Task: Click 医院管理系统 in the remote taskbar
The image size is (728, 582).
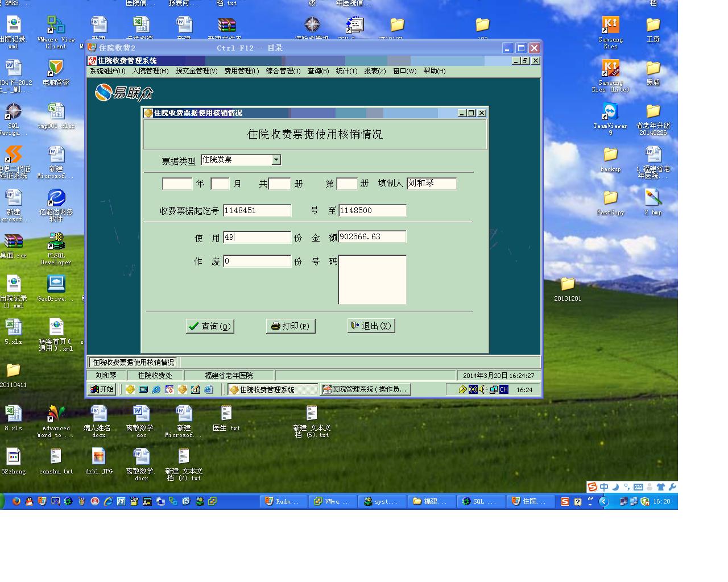Action: tap(366, 389)
